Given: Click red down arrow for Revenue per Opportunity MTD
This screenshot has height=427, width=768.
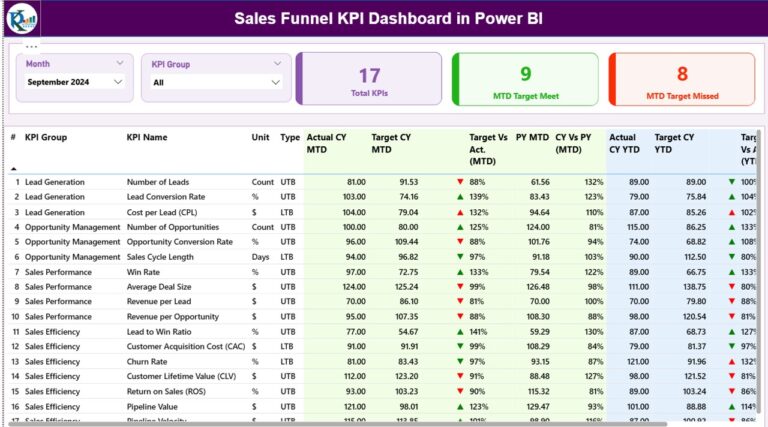Looking at the screenshot, I should [x=460, y=316].
